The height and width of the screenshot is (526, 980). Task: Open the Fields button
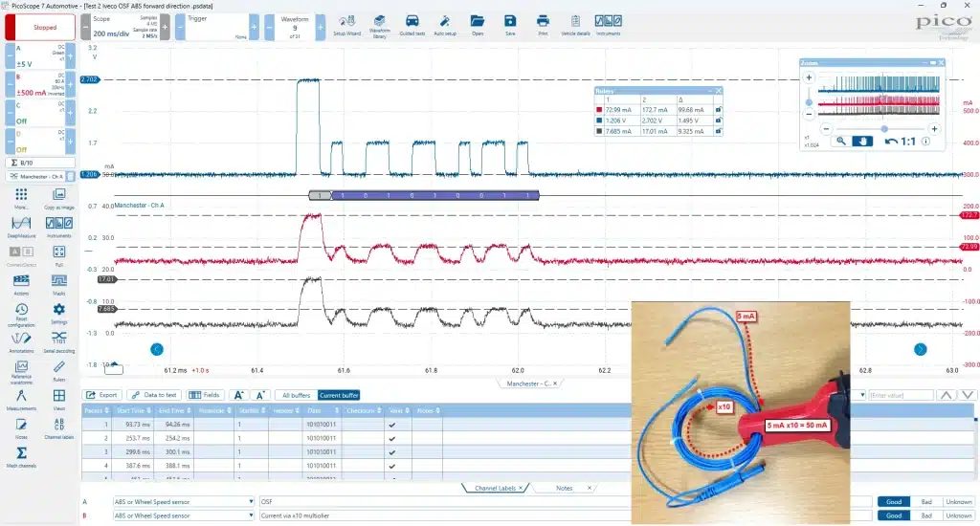(x=205, y=395)
